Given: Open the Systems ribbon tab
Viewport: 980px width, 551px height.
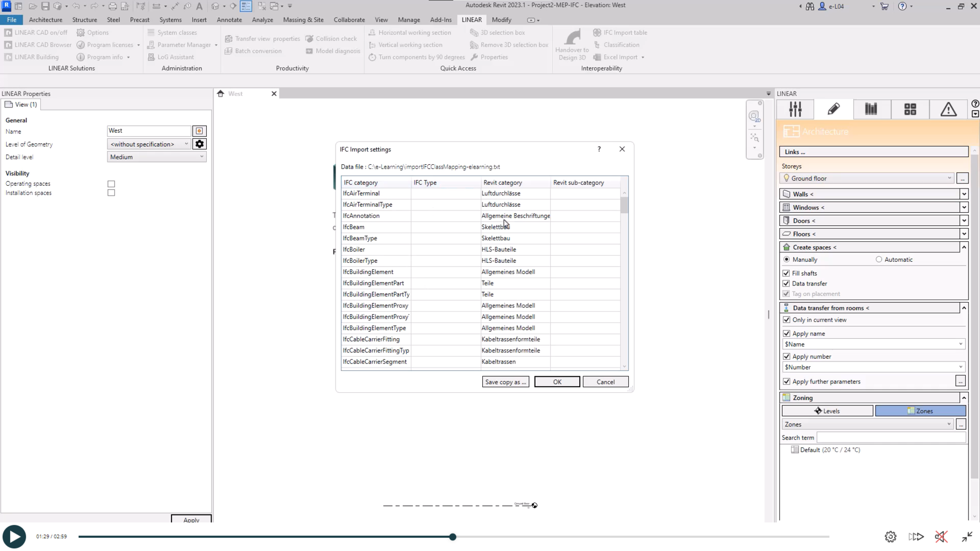Looking at the screenshot, I should click(170, 20).
